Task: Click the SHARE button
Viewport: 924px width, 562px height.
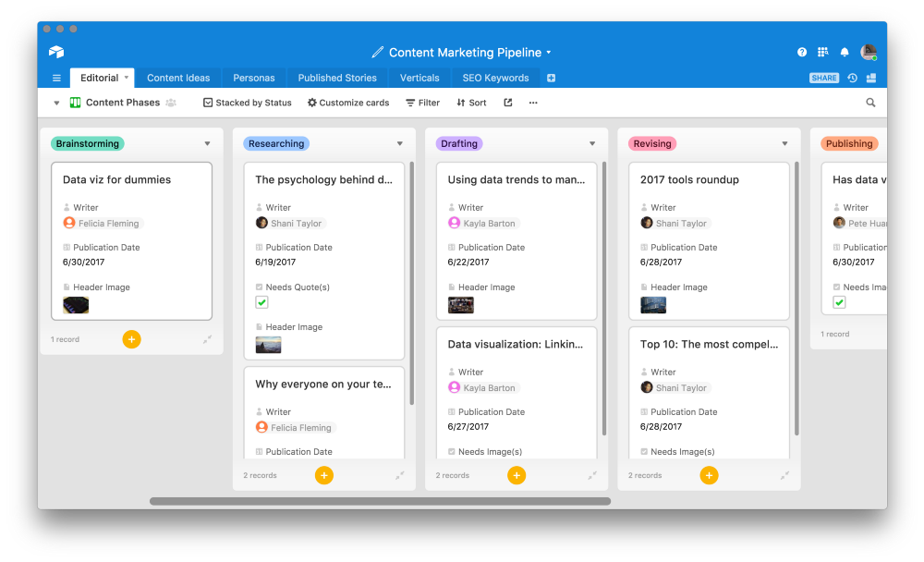Action: click(823, 78)
